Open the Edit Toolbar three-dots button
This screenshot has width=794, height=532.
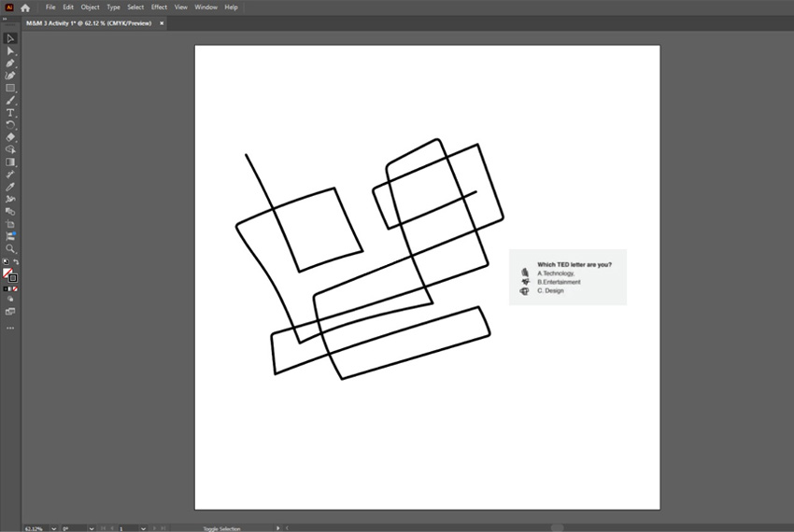10,328
